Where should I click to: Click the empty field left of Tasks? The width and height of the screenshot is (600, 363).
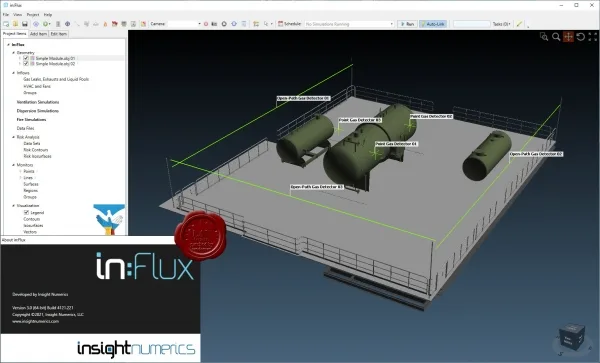pos(471,24)
